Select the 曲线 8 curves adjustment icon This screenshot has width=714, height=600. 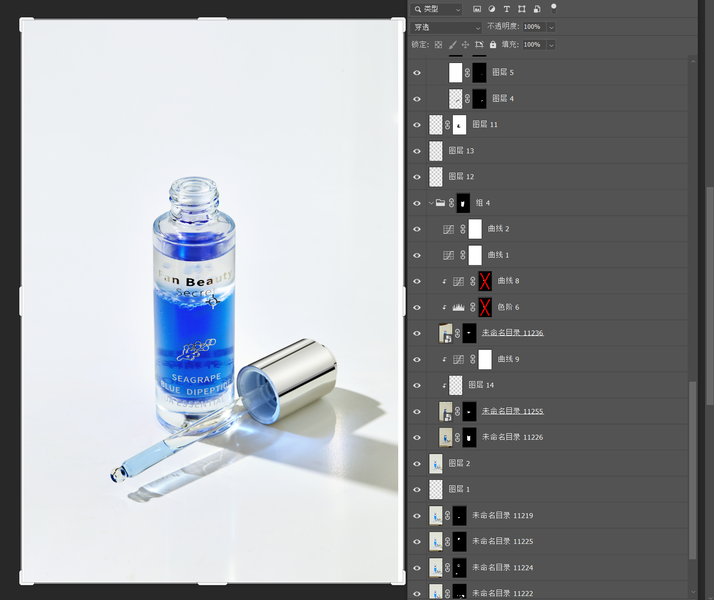[458, 281]
